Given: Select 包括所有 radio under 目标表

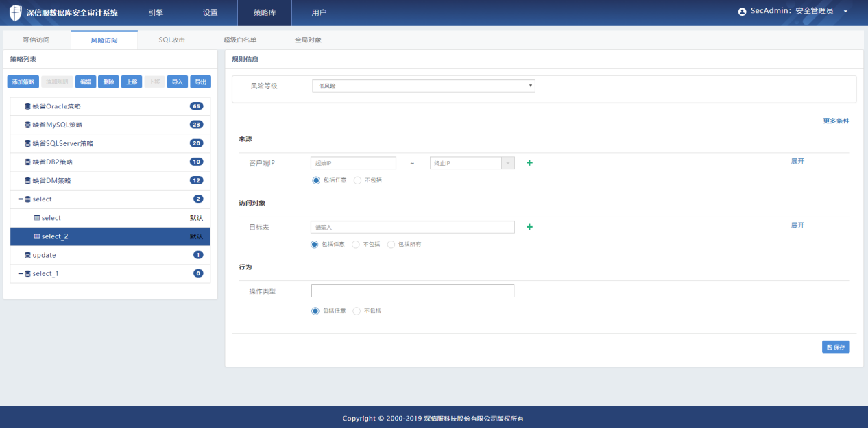Looking at the screenshot, I should pos(391,244).
